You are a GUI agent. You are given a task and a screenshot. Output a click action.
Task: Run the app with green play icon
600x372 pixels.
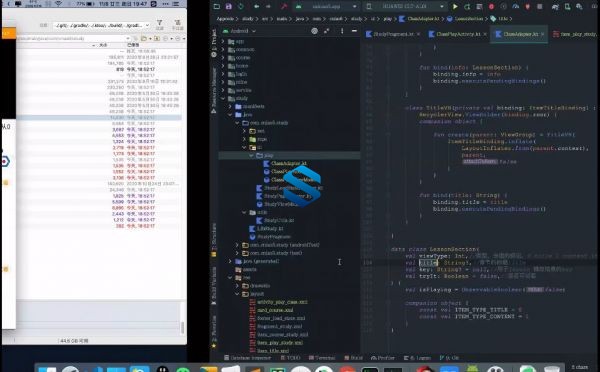(455, 7)
